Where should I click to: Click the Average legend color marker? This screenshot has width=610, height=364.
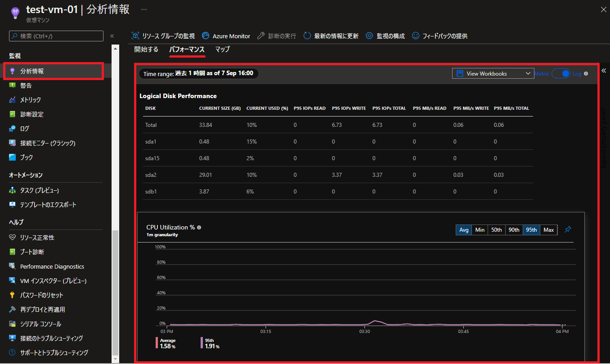point(157,343)
